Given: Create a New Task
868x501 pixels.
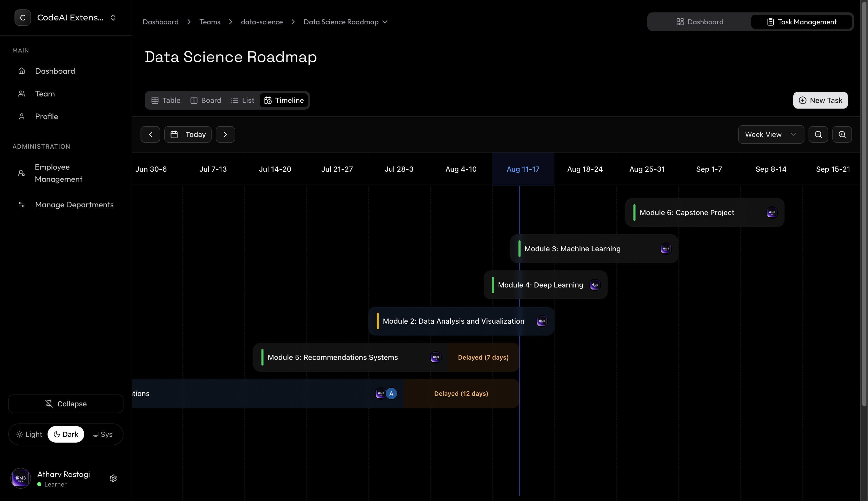Looking at the screenshot, I should coord(820,100).
